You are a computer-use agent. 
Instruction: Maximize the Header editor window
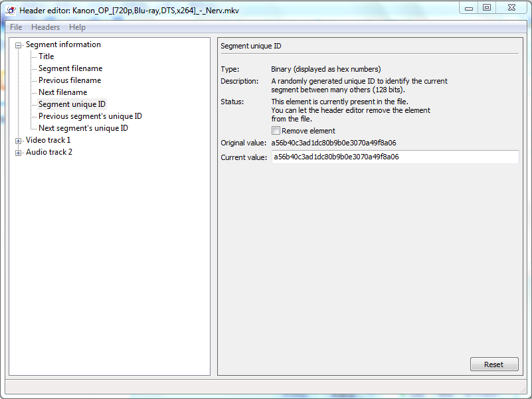487,7
